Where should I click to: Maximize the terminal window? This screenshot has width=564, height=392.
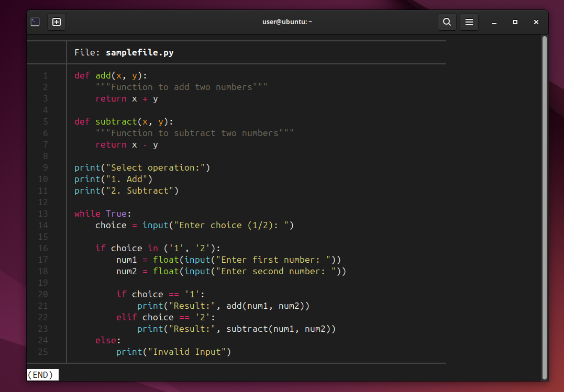(x=515, y=22)
